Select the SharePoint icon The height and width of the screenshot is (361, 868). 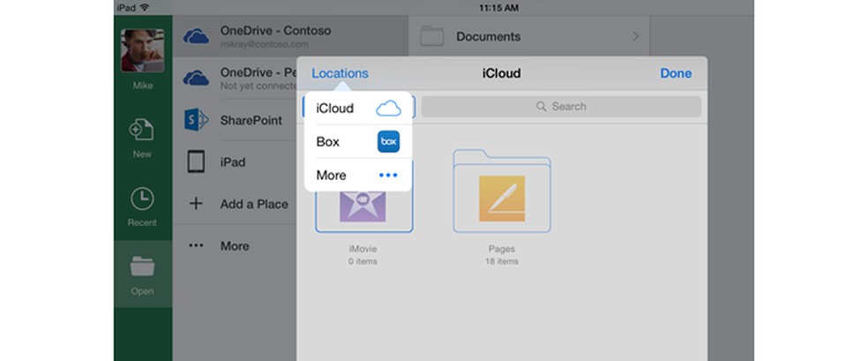click(x=196, y=119)
